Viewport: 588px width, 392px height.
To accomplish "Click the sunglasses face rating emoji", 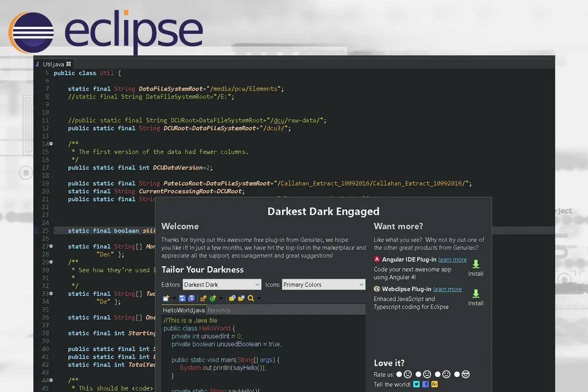I will 465,374.
